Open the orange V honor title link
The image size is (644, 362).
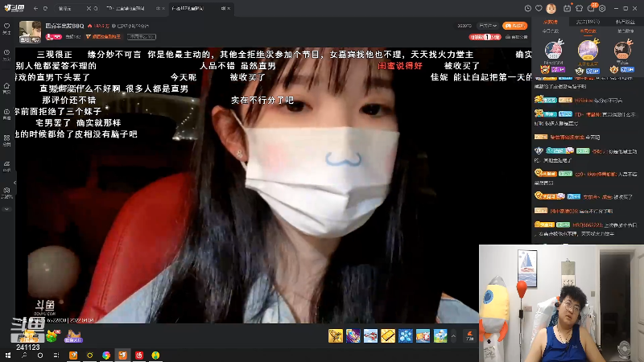(103, 37)
